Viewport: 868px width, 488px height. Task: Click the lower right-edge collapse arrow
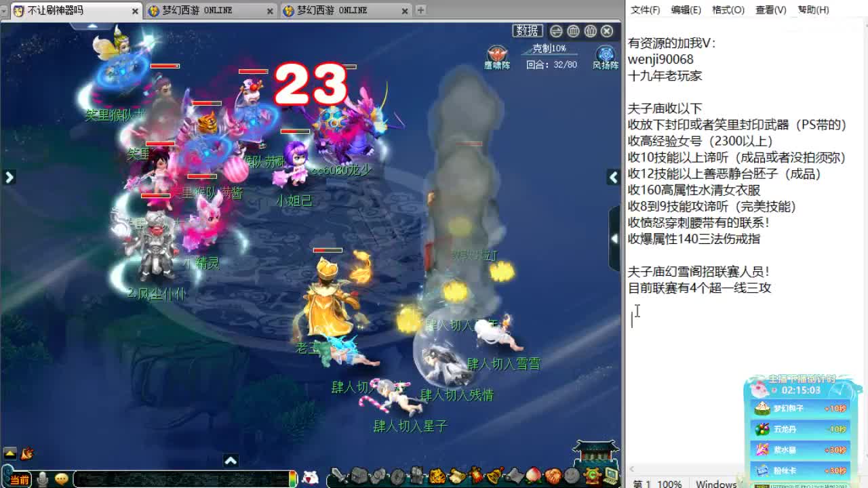[614, 239]
